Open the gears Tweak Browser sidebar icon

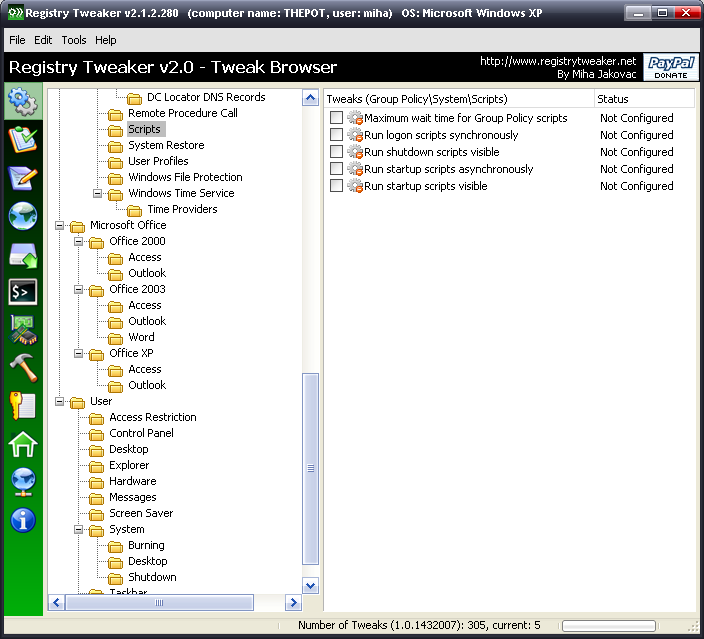(23, 101)
